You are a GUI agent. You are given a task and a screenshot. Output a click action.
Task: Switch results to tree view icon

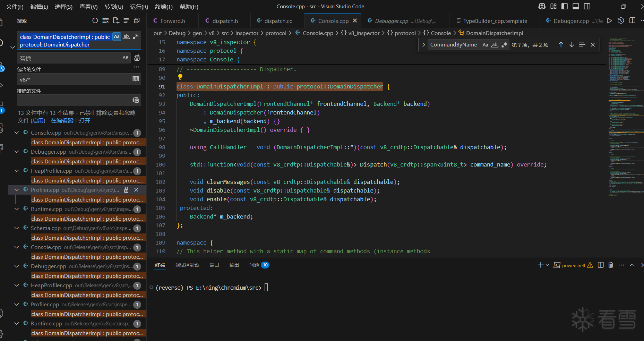126,21
